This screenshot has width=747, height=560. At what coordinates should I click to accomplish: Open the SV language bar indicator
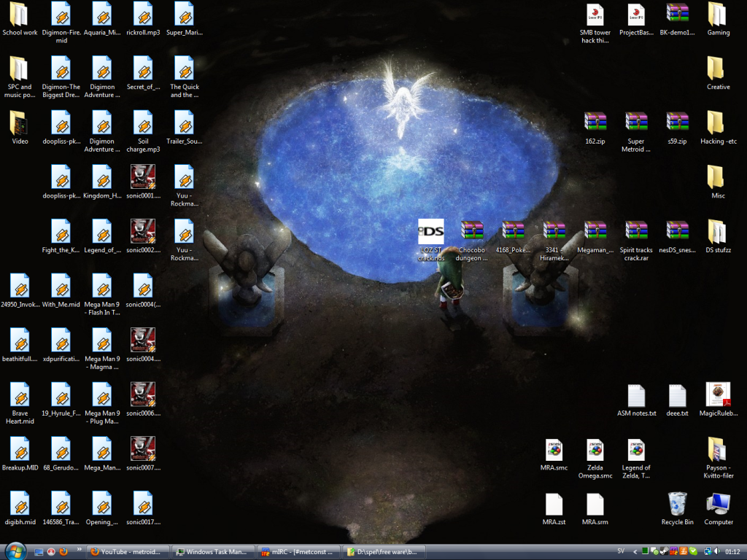[621, 552]
